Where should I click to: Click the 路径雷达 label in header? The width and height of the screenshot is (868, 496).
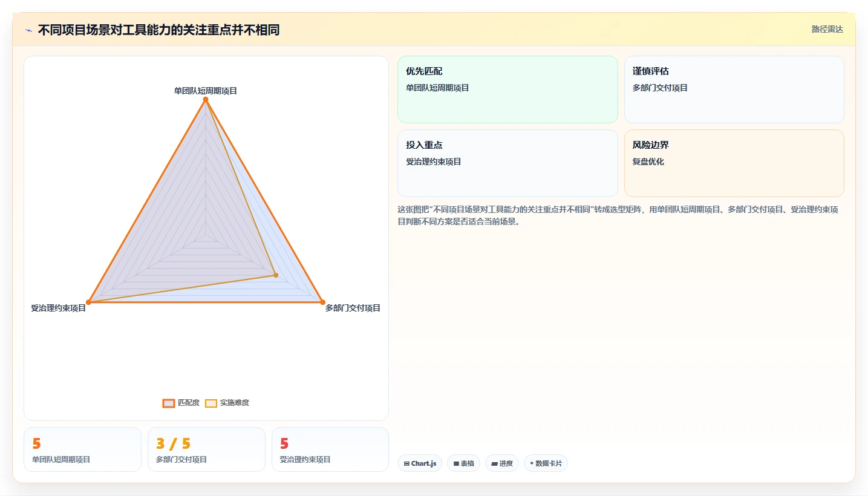tap(827, 29)
